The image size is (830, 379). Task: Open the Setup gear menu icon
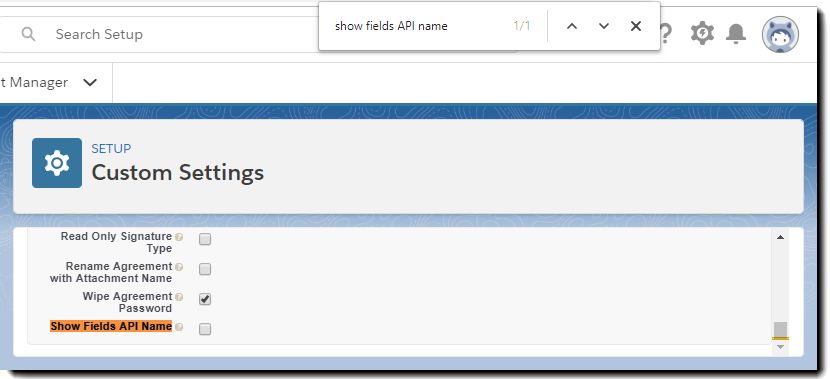coord(702,33)
